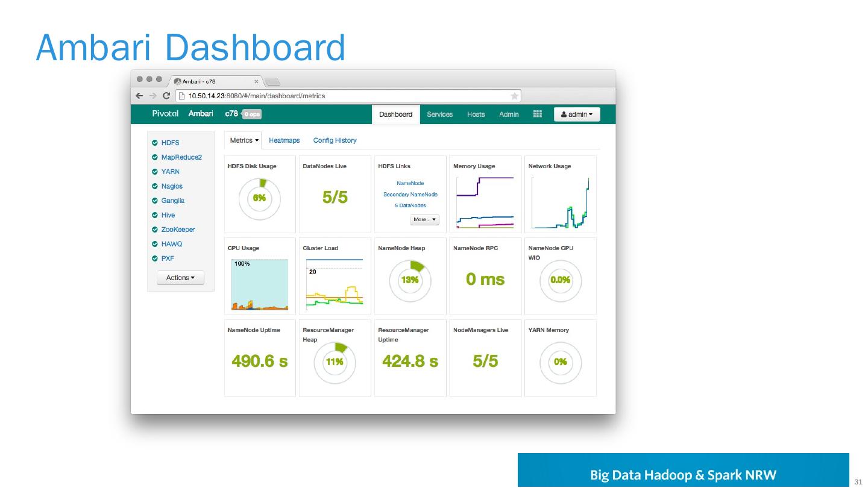Click the 0 ops background operations badge

(252, 114)
